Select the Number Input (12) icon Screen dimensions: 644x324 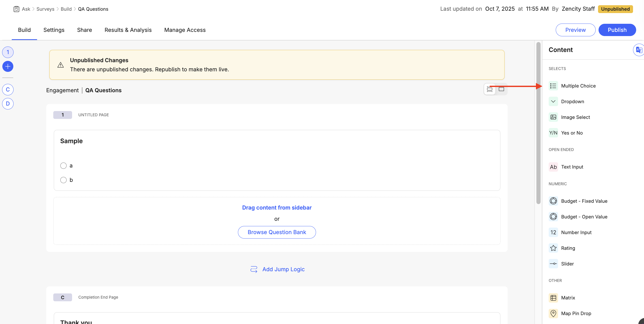553,232
